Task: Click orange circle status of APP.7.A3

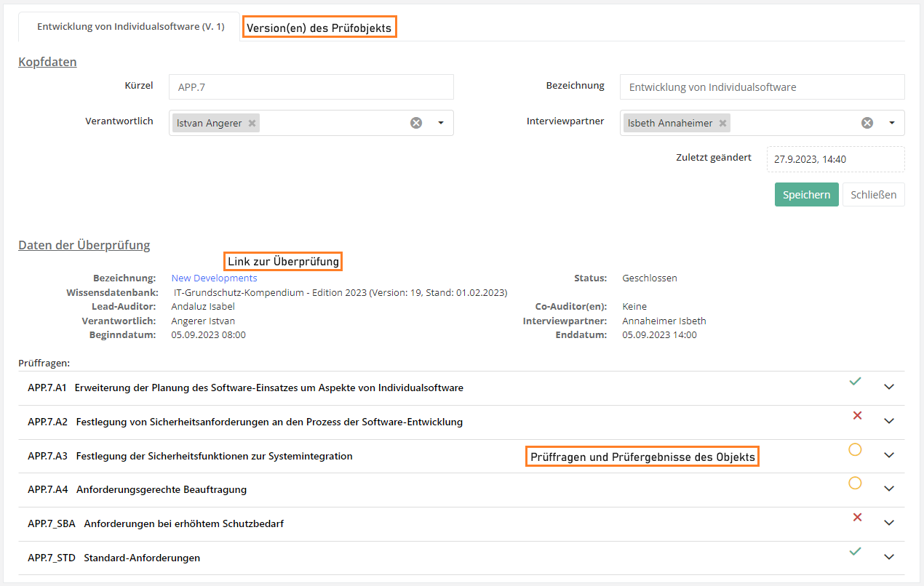Action: point(855,449)
